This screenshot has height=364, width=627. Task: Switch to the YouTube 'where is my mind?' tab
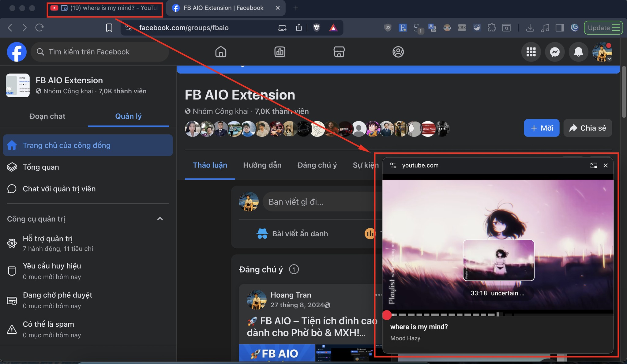(105, 8)
